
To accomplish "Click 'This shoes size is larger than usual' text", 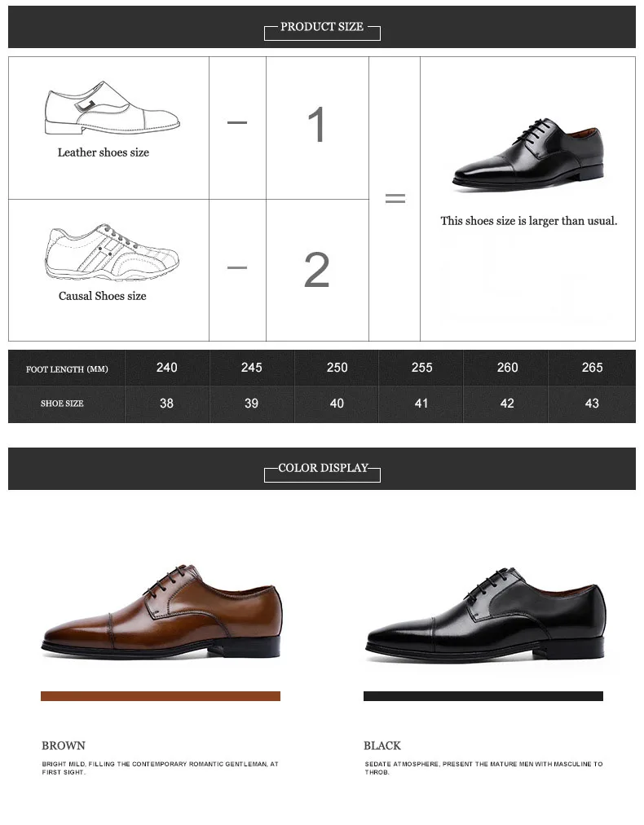I will (x=529, y=221).
